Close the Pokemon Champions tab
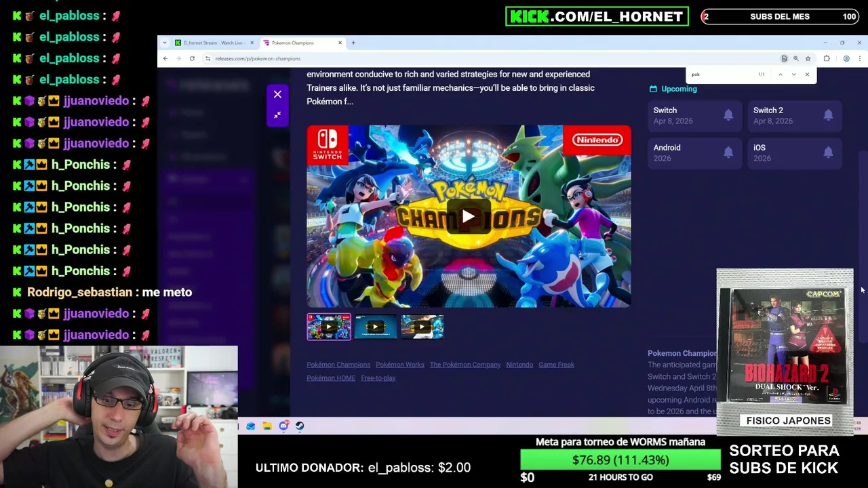 340,43
